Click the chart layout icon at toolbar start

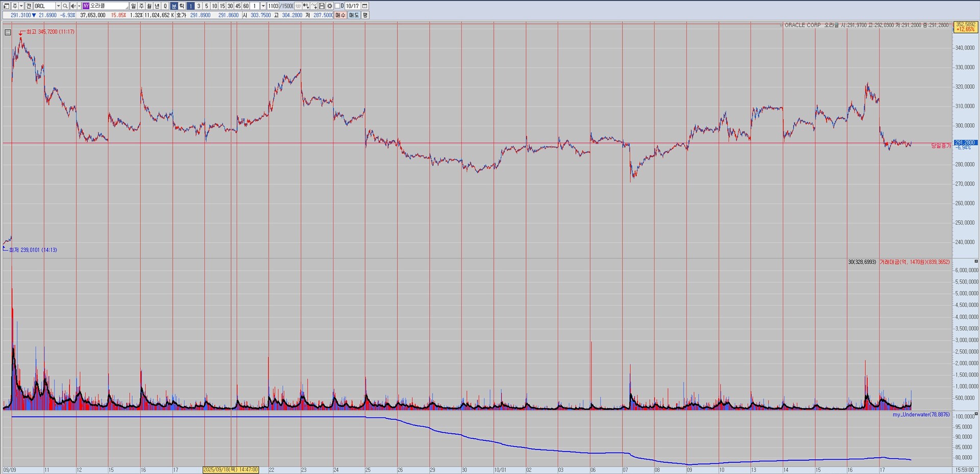pos(7,6)
